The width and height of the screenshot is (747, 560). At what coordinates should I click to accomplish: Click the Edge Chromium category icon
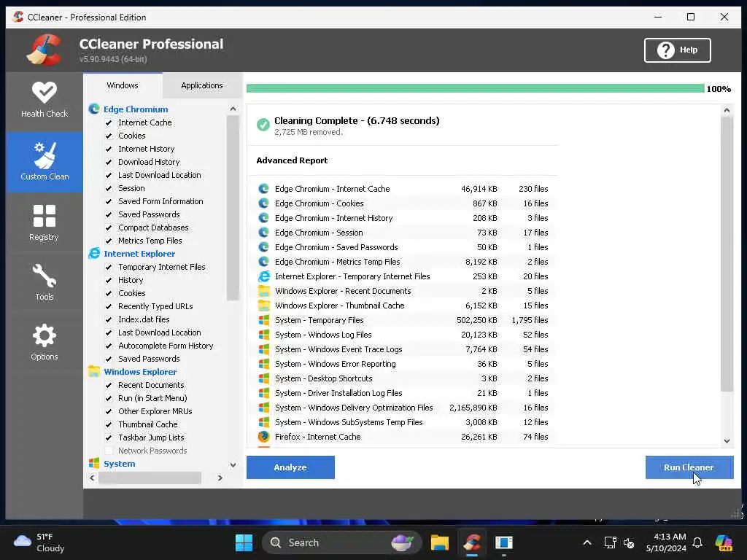[x=94, y=109]
